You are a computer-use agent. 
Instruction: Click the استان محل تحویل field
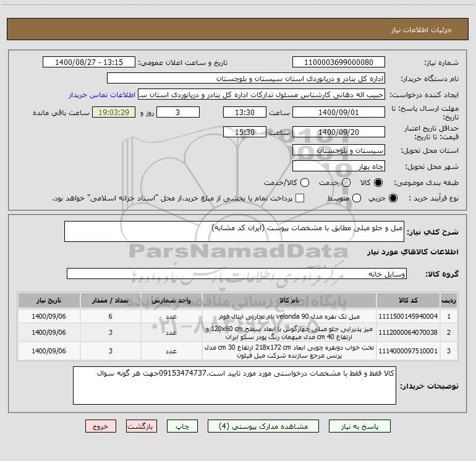pos(339,150)
